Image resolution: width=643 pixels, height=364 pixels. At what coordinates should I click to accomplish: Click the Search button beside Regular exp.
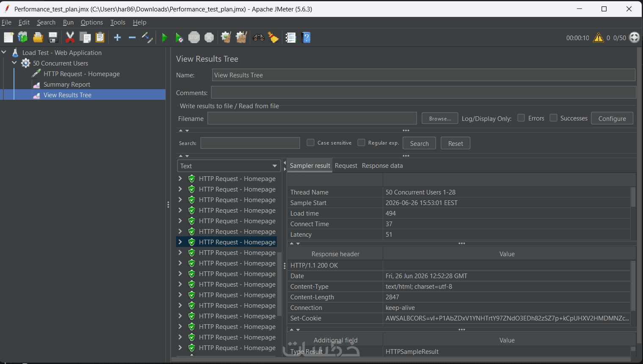(419, 143)
